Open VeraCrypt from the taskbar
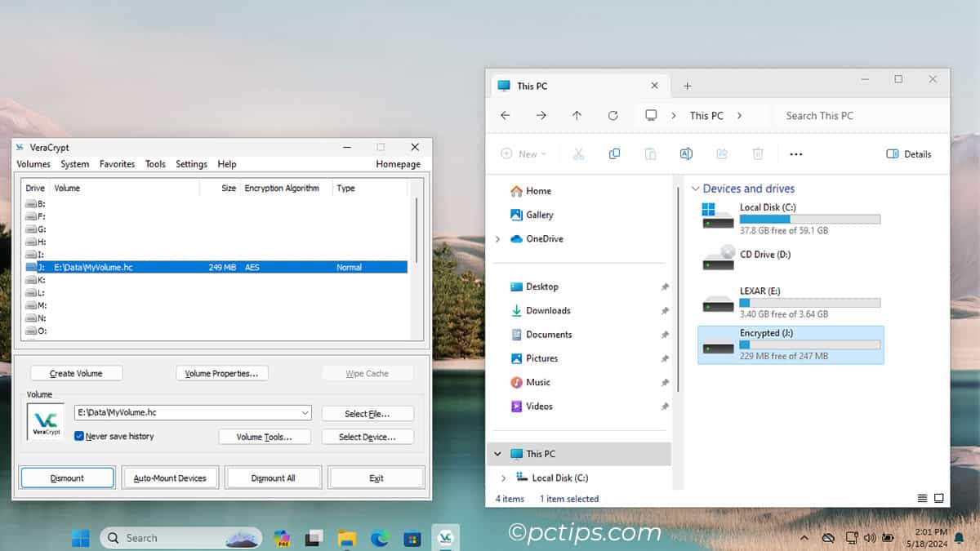Viewport: 980px width, 551px height. tap(445, 537)
